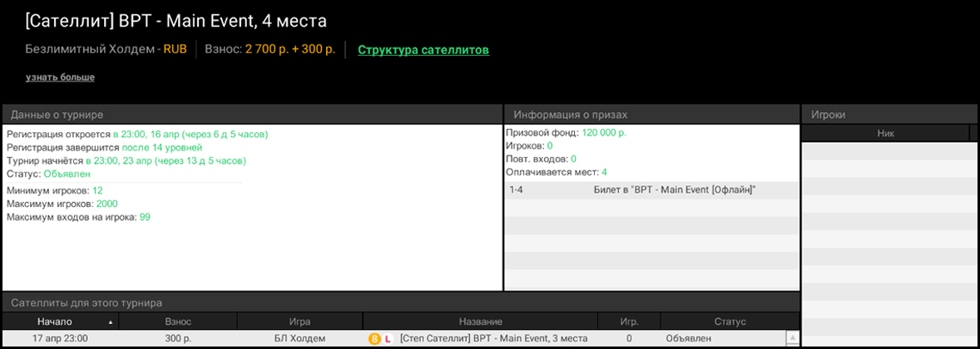Click scroll up arrow in satellites list
The width and height of the screenshot is (980, 349).
point(792,337)
